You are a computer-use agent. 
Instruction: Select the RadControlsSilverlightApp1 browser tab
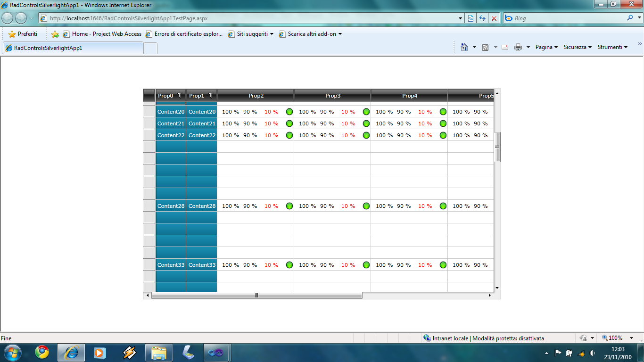tap(73, 48)
